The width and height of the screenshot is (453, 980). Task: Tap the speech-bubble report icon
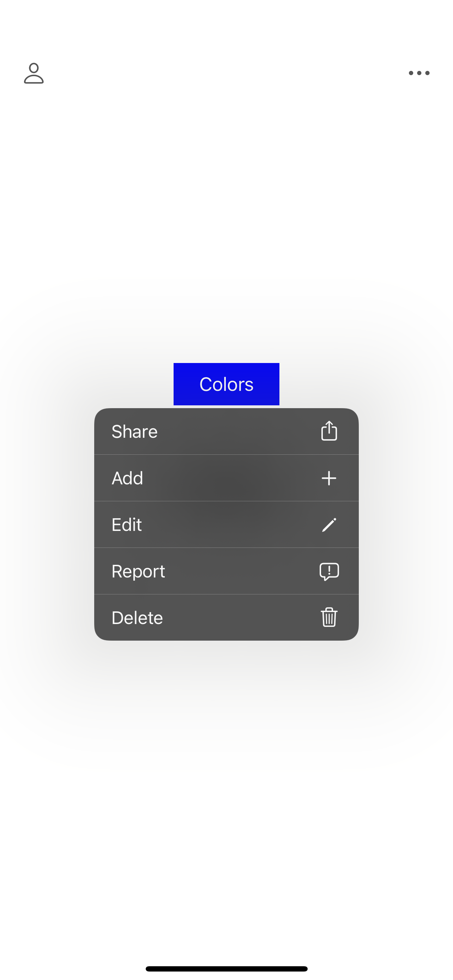(328, 571)
